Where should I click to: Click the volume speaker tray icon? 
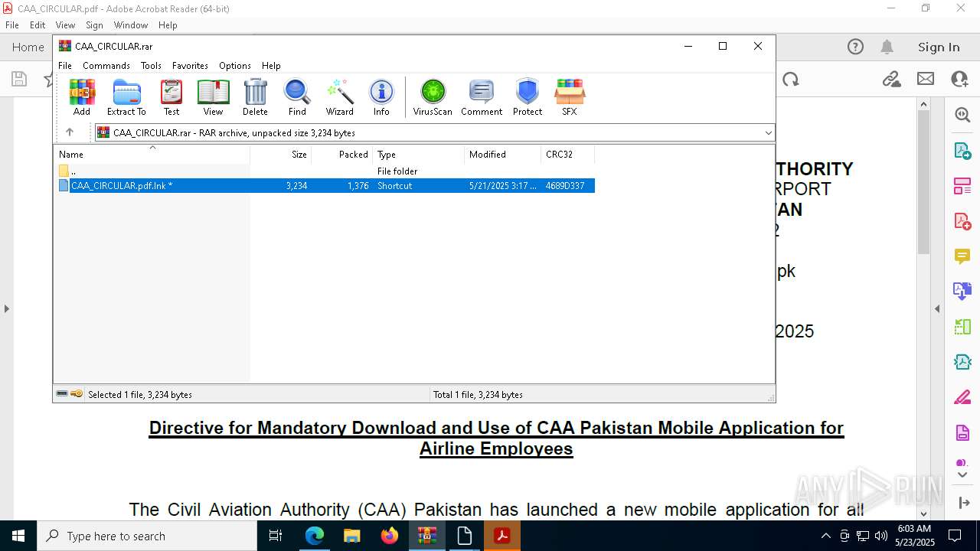click(x=880, y=536)
